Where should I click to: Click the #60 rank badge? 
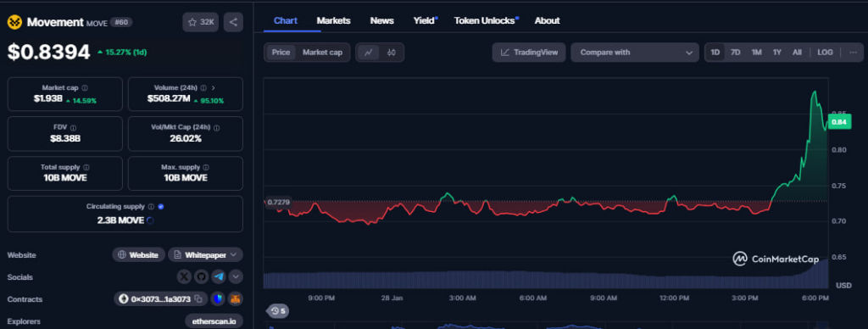(x=121, y=22)
